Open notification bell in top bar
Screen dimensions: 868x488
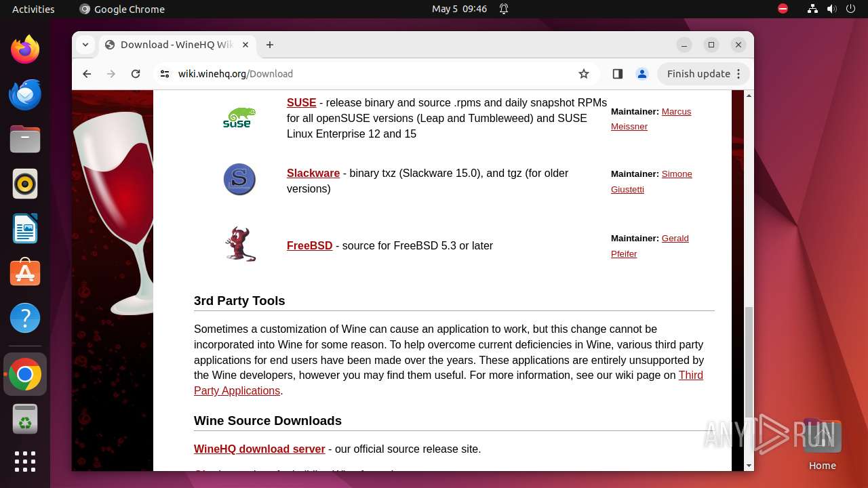pyautogui.click(x=504, y=9)
